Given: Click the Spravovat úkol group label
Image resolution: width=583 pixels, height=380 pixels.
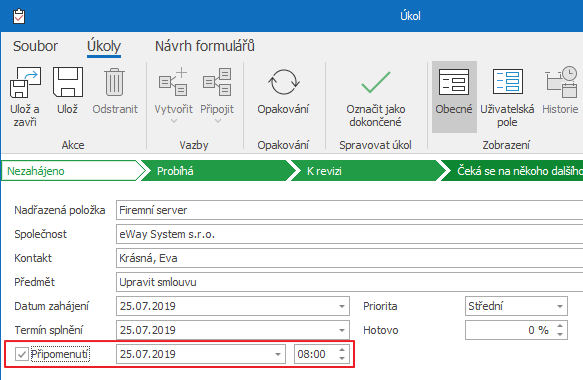Looking at the screenshot, I should pos(375,145).
